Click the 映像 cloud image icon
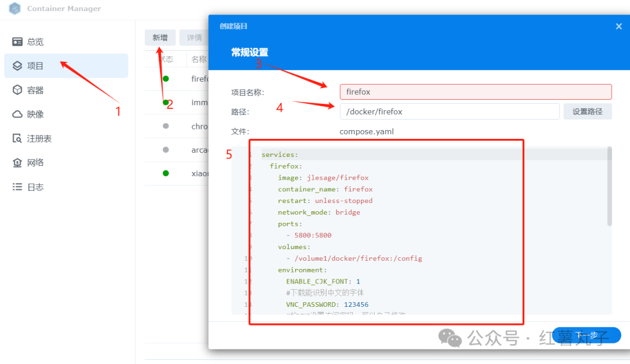Screen dimensions: 630x364 pyautogui.click(x=17, y=114)
